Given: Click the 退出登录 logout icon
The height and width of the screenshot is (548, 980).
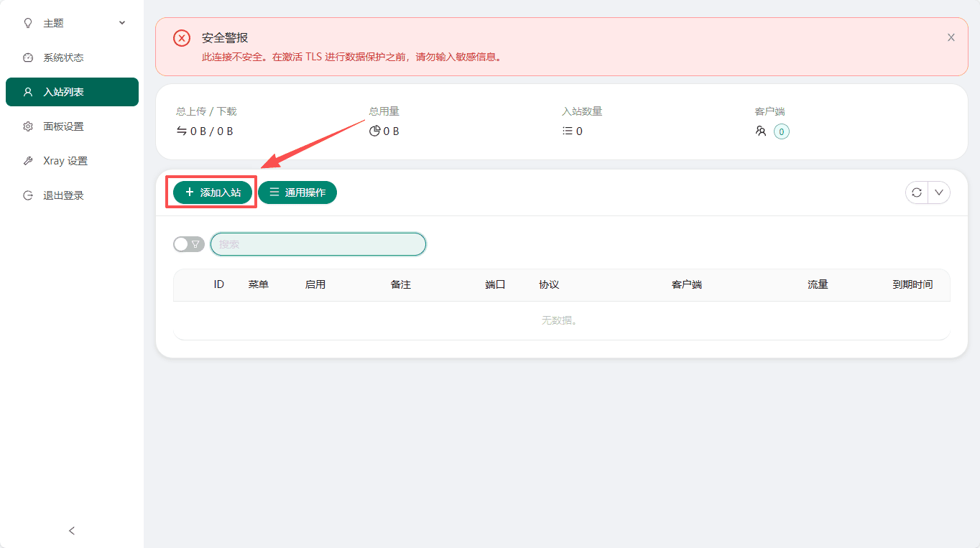Looking at the screenshot, I should 28,195.
